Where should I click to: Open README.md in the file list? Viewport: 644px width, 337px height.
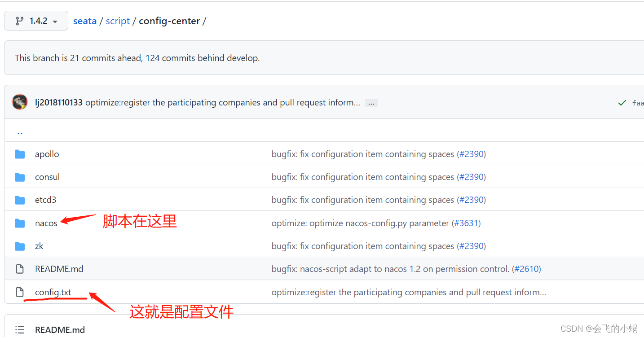click(59, 269)
